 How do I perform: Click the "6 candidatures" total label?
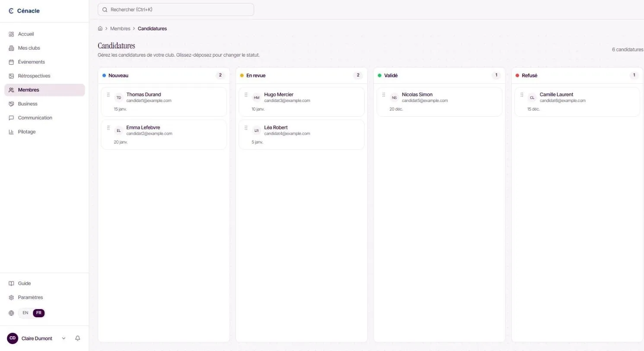[x=628, y=50]
